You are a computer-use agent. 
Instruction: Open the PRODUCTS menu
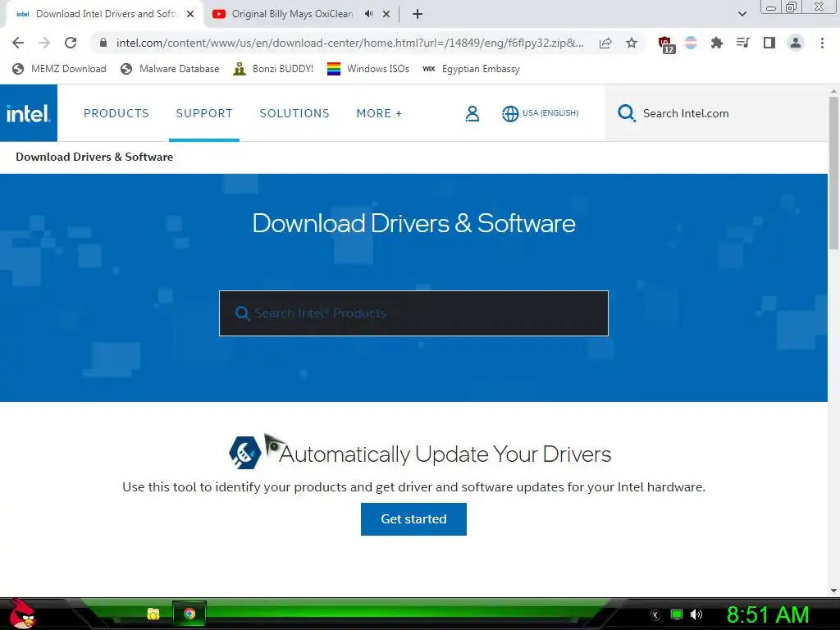pos(116,113)
